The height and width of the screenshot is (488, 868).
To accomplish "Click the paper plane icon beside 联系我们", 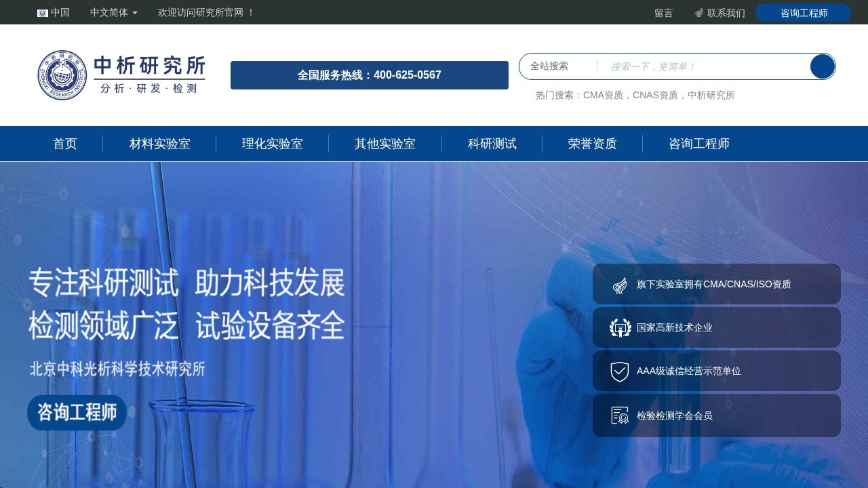I will (x=699, y=13).
